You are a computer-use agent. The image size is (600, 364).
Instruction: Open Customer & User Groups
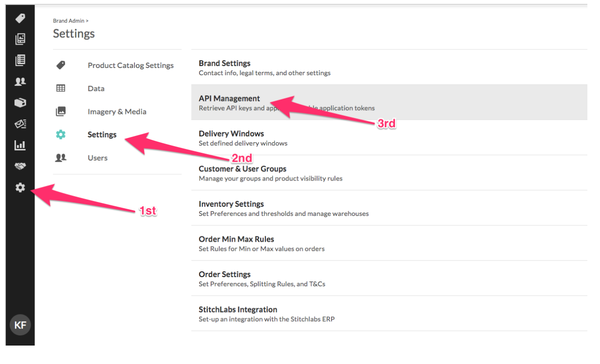coord(389,173)
